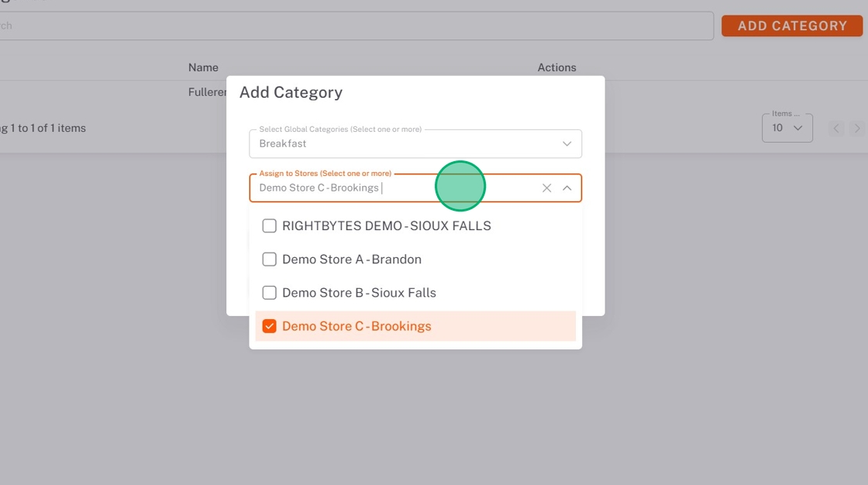This screenshot has width=868, height=485.
Task: Click the '1 to 1 of 1 items' text
Action: (45, 129)
